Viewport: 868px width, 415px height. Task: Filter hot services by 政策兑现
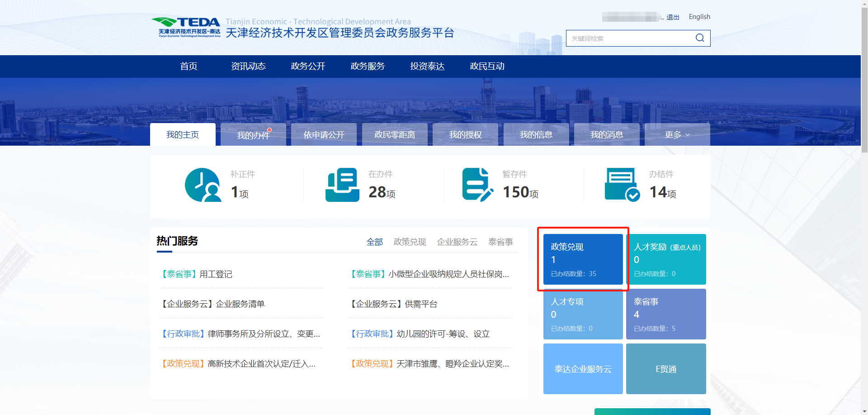[410, 242]
